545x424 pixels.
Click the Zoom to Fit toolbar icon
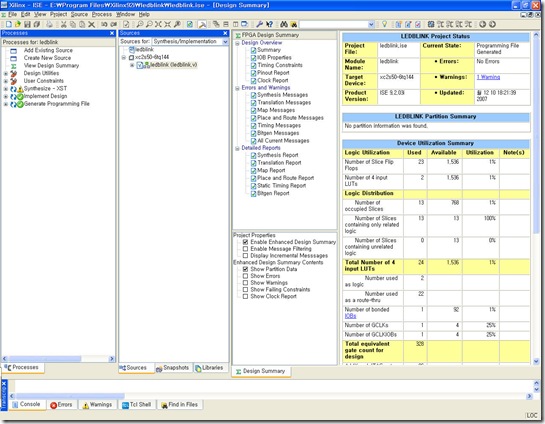tap(158, 24)
